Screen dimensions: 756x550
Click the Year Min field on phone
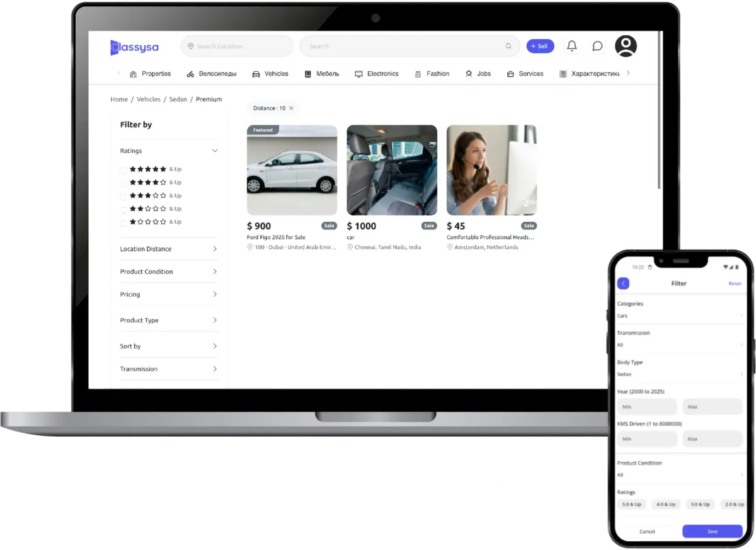[647, 406]
